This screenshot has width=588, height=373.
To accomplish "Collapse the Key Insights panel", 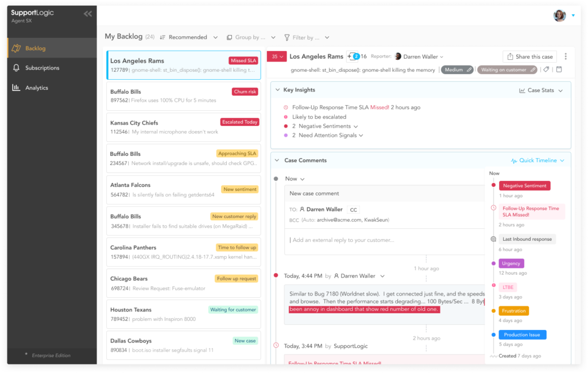I will pos(277,90).
